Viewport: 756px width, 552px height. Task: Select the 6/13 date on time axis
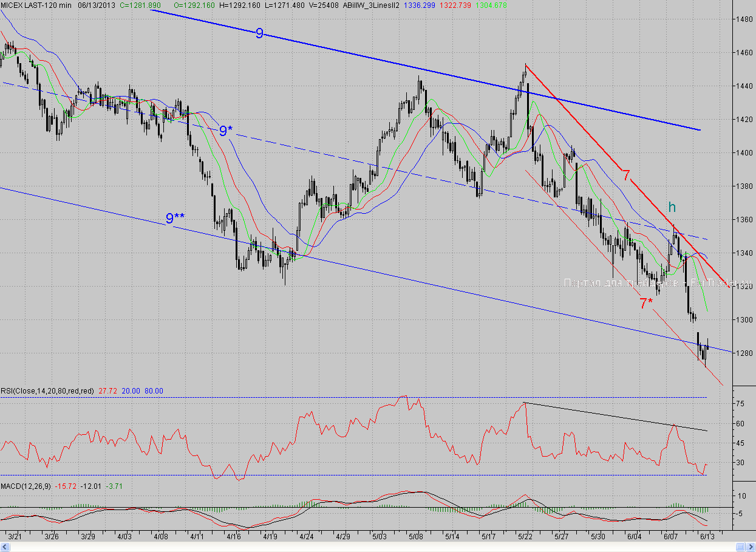tap(707, 537)
